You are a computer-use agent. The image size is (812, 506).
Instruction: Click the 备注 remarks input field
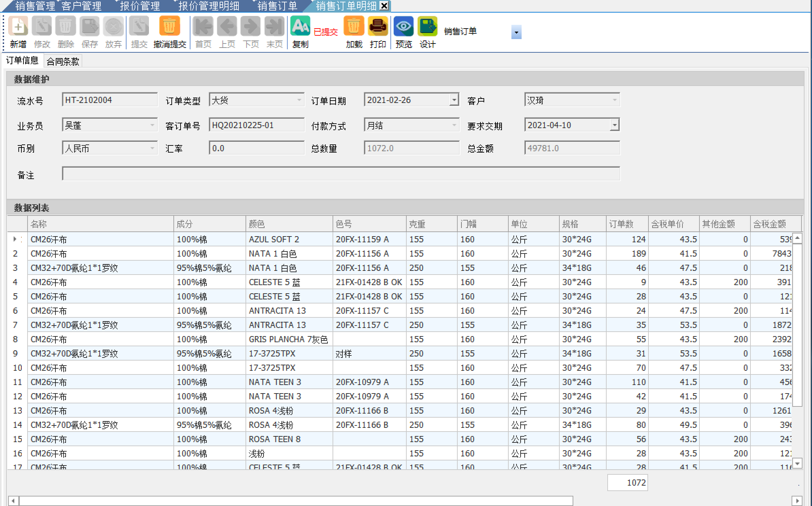coord(341,174)
